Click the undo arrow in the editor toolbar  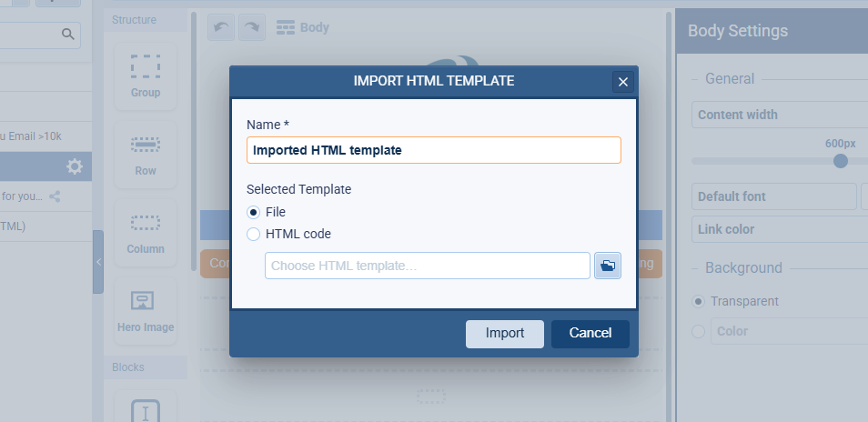click(x=221, y=27)
